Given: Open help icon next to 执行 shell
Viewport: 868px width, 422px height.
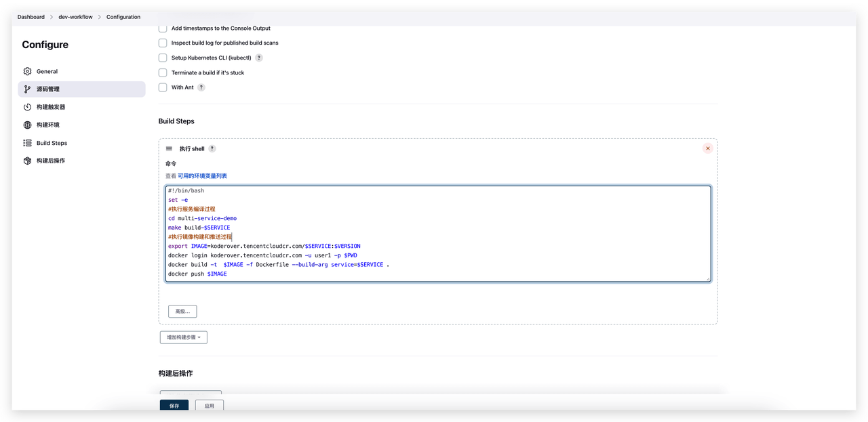Looking at the screenshot, I should click(x=212, y=148).
